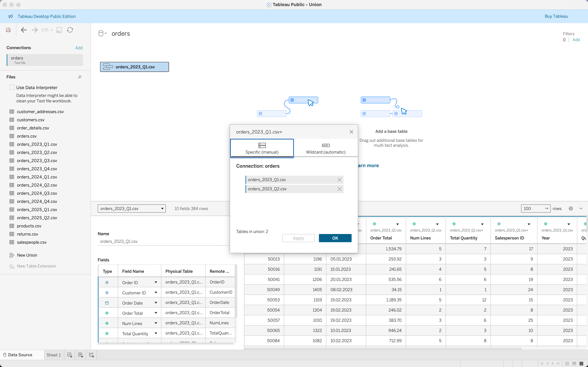This screenshot has width=588, height=367.
Task: Open the New Union item
Action: 27,255
